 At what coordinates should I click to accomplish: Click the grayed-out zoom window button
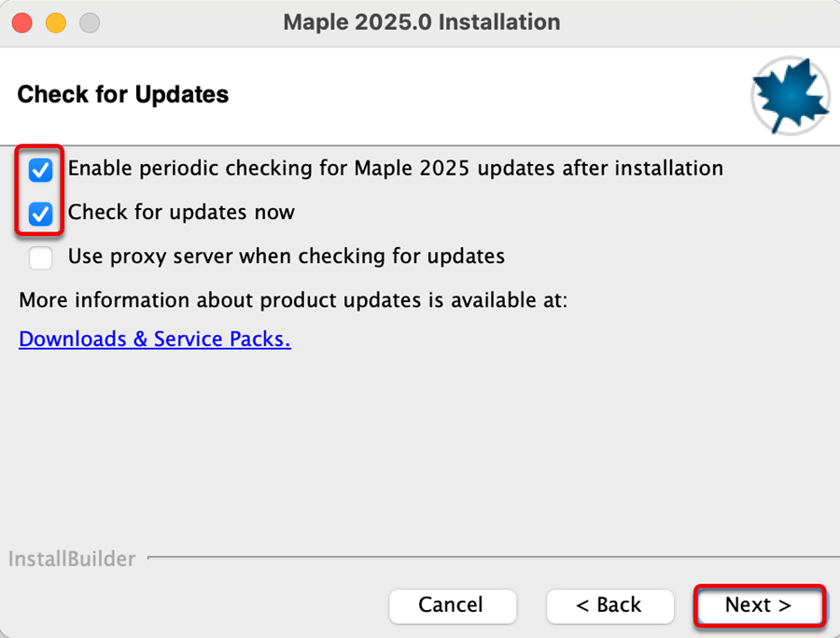90,23
